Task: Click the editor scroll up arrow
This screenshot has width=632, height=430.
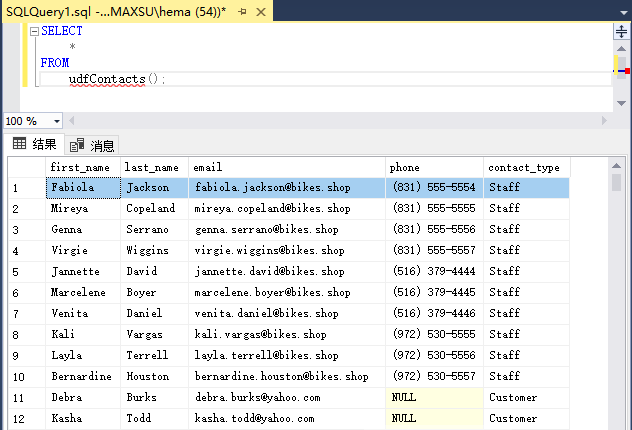Action: (621, 49)
